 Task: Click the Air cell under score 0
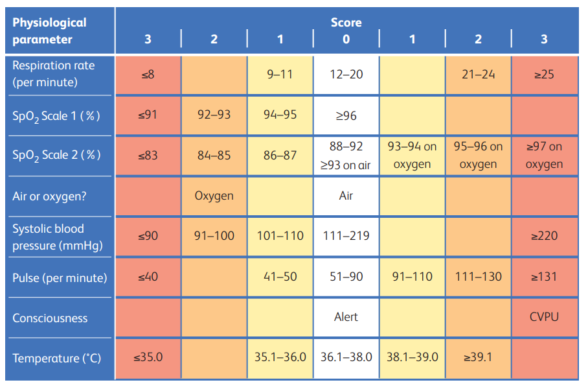(346, 196)
